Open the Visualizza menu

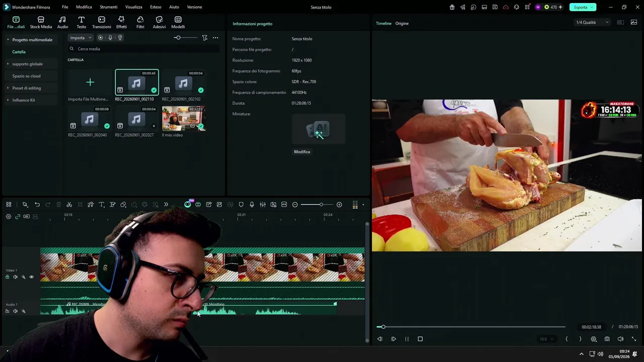pyautogui.click(x=134, y=7)
